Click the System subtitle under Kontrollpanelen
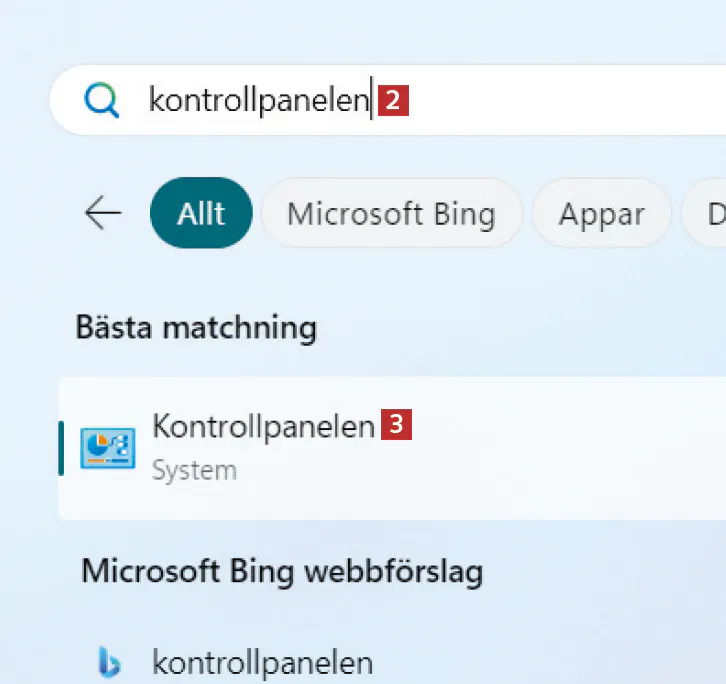 pyautogui.click(x=194, y=470)
